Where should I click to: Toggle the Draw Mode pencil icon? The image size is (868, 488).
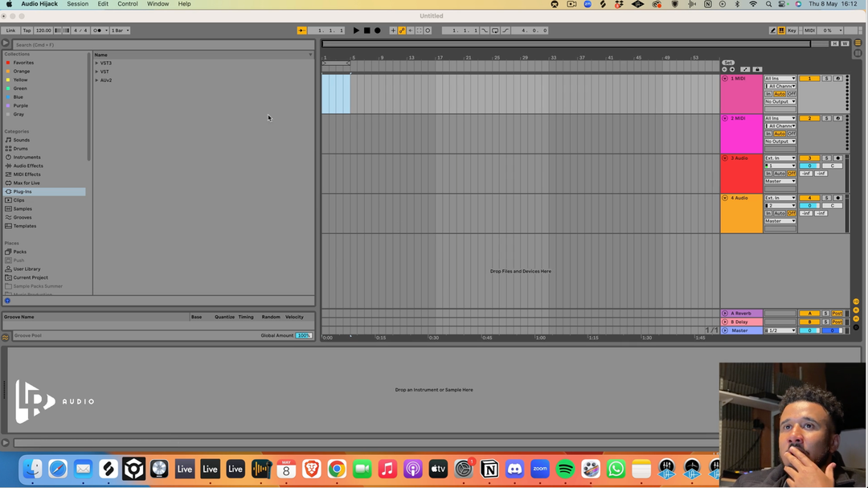coord(773,31)
